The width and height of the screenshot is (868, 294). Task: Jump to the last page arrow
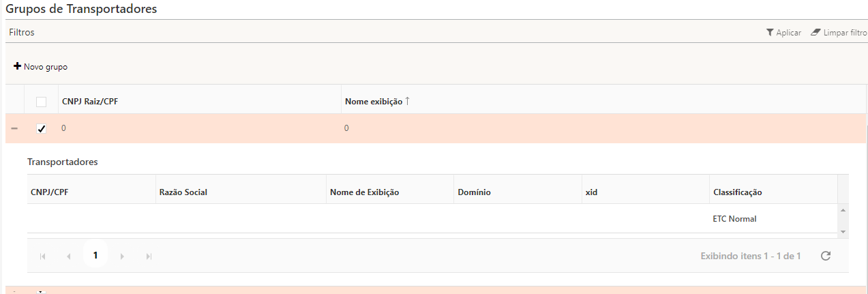[149, 256]
